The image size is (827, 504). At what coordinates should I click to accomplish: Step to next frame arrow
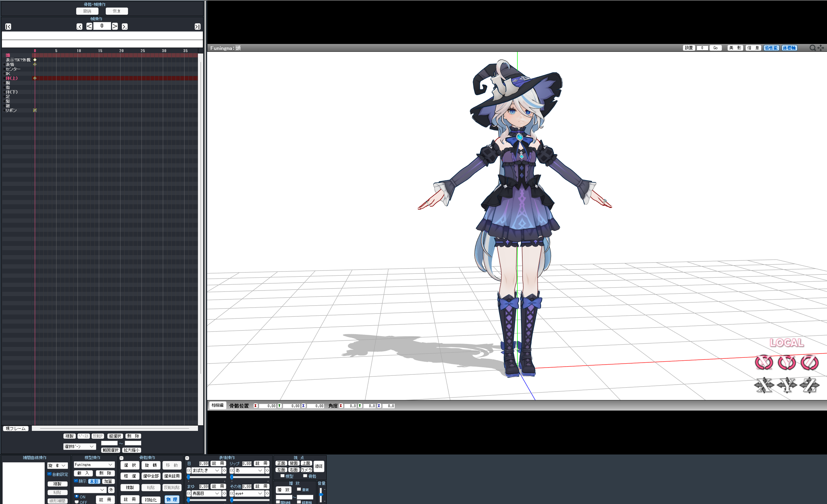click(x=115, y=26)
